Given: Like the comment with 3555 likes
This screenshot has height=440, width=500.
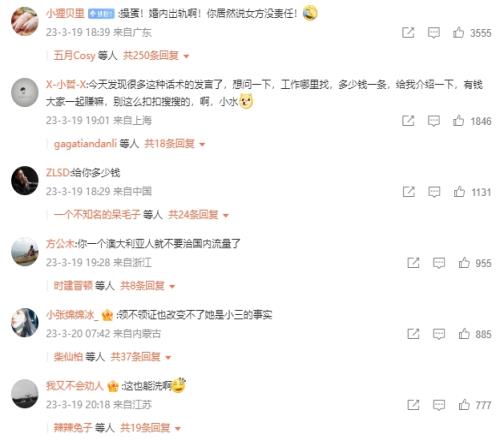Looking at the screenshot, I should click(x=458, y=33).
